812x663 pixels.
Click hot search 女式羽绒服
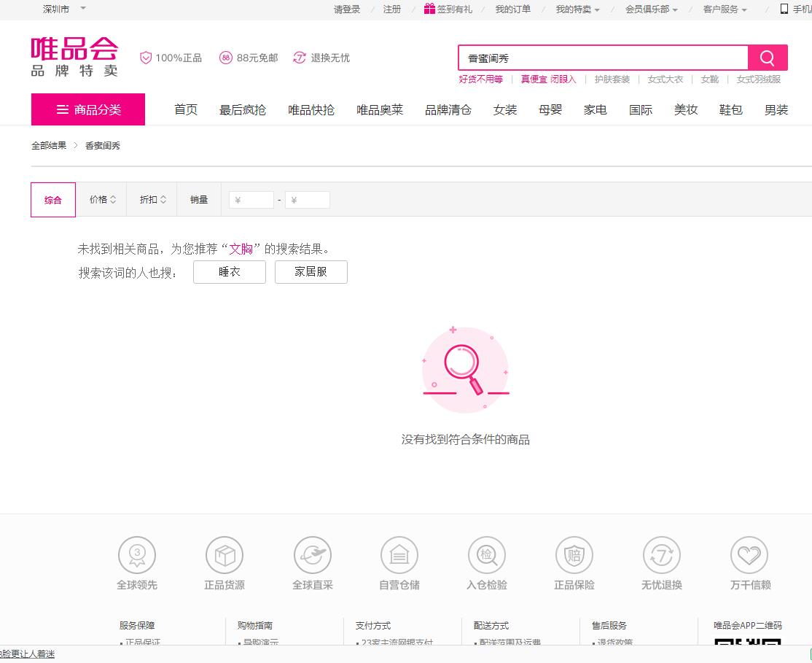click(x=759, y=80)
